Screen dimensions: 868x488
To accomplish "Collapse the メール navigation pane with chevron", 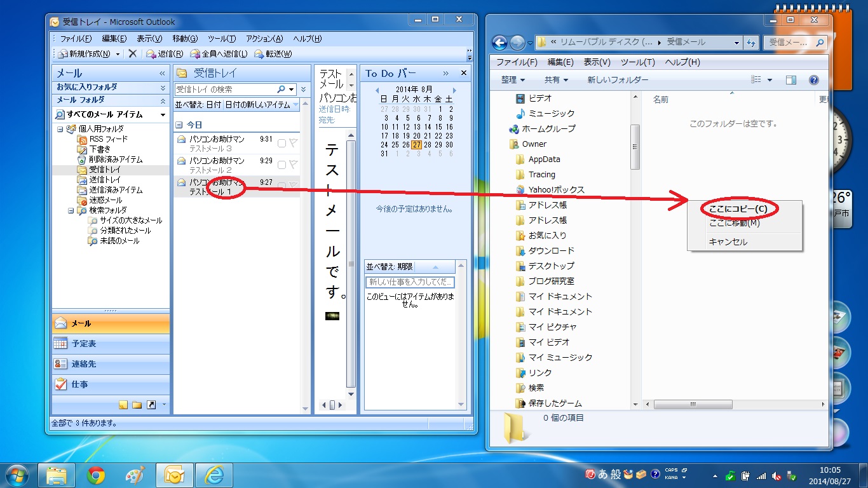I will (162, 74).
